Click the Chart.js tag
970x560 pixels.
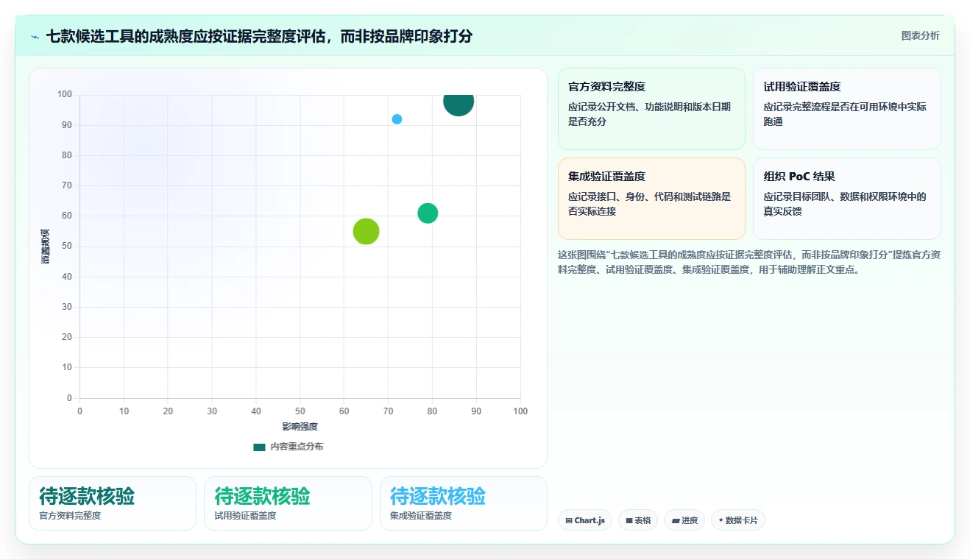(x=585, y=520)
